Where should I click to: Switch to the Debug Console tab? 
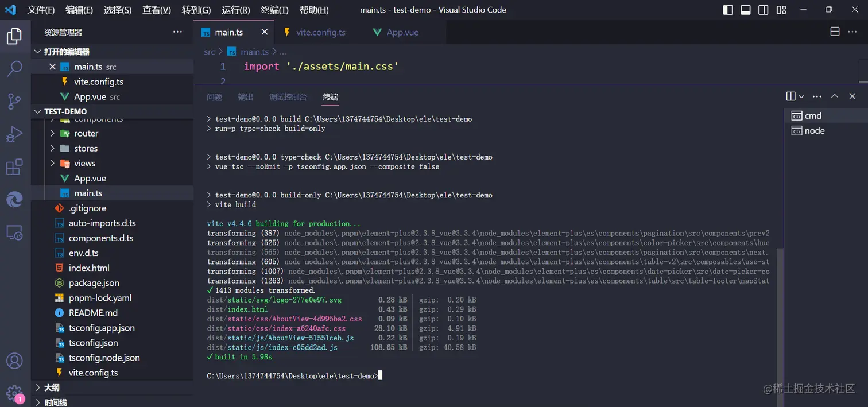(x=288, y=97)
